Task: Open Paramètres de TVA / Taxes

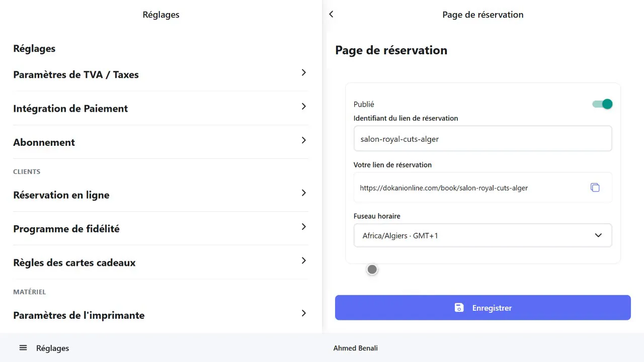Action: [x=160, y=74]
